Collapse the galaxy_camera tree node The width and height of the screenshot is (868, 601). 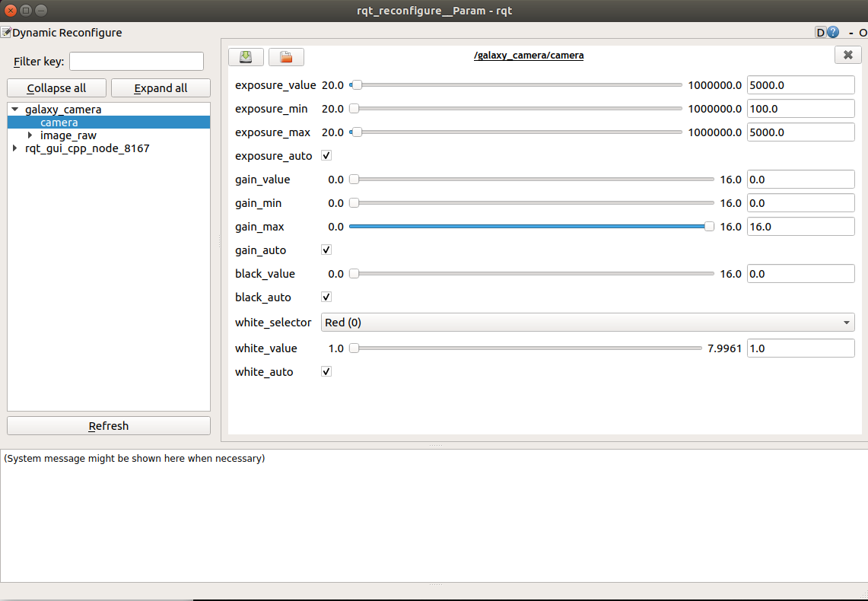pyautogui.click(x=14, y=110)
